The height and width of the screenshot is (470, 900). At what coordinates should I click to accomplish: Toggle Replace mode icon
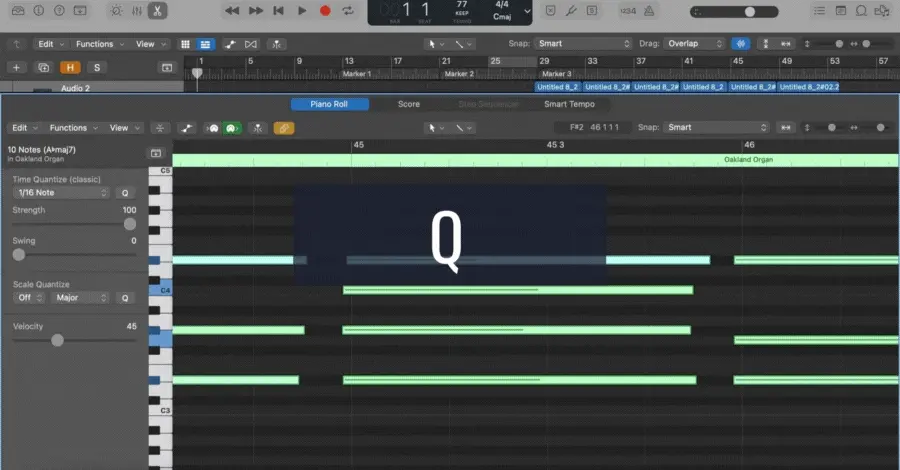coord(550,10)
